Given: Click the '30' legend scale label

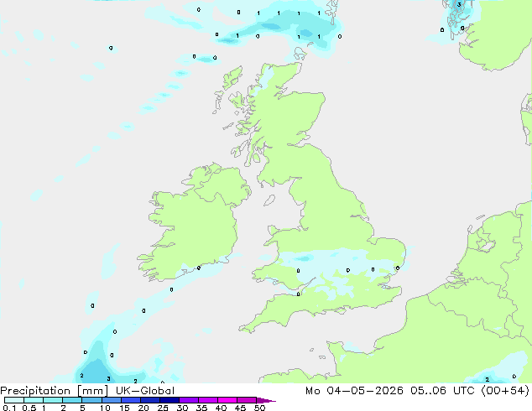Looking at the screenshot, I should click(182, 408).
